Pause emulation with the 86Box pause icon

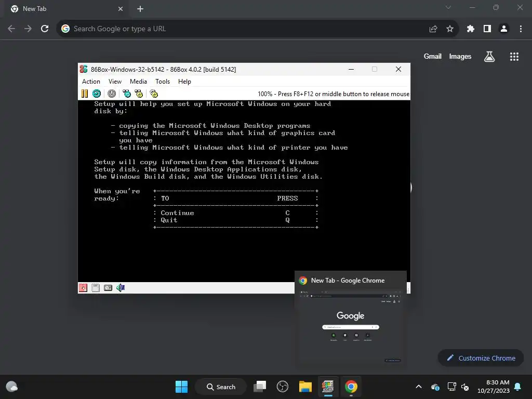pos(85,94)
